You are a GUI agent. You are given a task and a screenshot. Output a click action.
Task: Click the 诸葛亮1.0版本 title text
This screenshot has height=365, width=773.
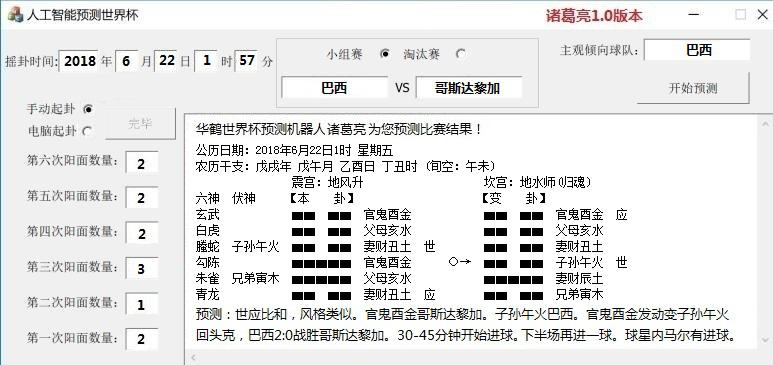pyautogui.click(x=594, y=15)
